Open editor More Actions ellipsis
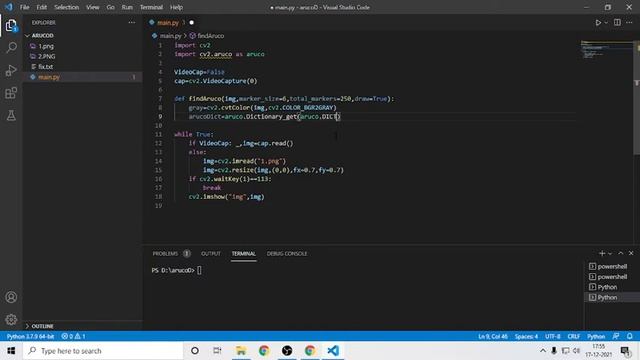This screenshot has width=640, height=360. (x=629, y=22)
